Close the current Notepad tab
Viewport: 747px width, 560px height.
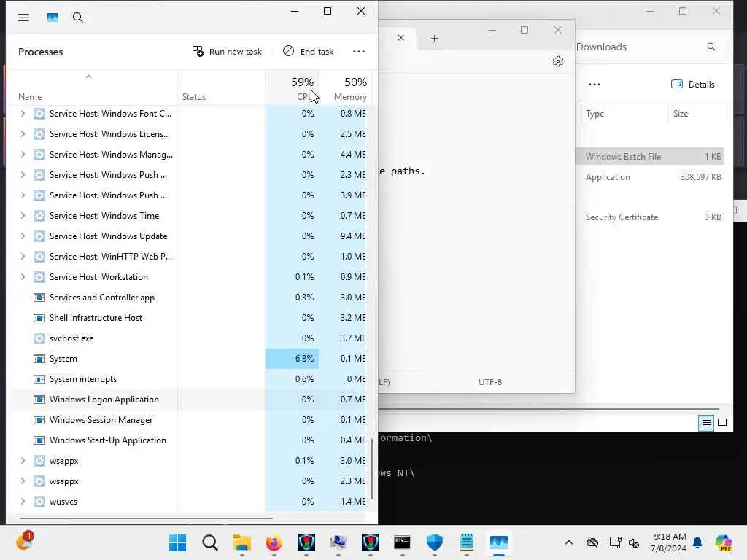tap(400, 38)
